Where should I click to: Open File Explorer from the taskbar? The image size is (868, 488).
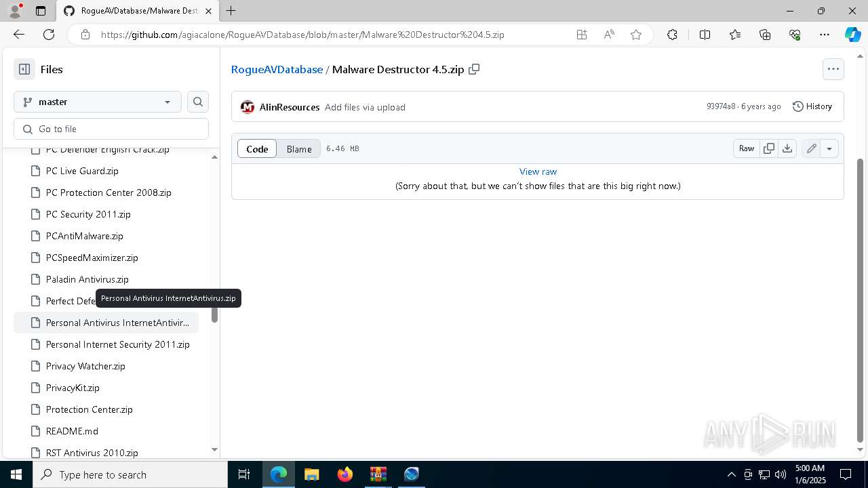click(x=311, y=474)
